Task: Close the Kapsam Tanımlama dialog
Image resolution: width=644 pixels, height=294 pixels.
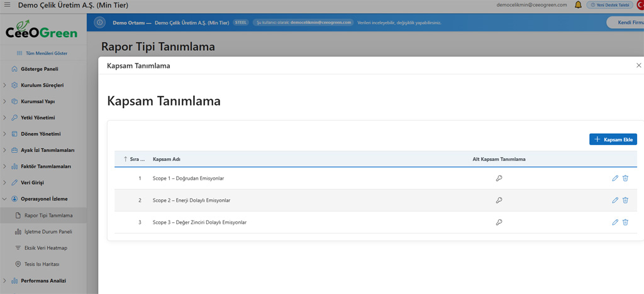Action: coord(639,65)
